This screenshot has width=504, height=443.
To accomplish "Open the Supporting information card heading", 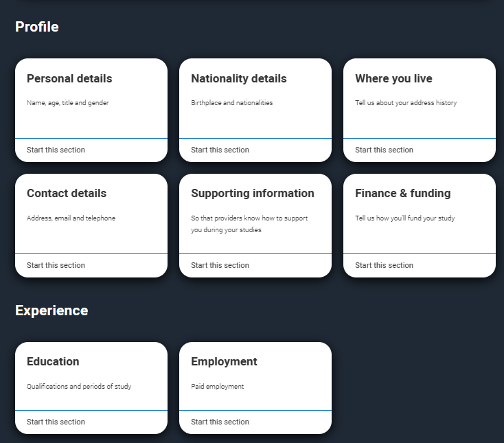I will [x=253, y=193].
